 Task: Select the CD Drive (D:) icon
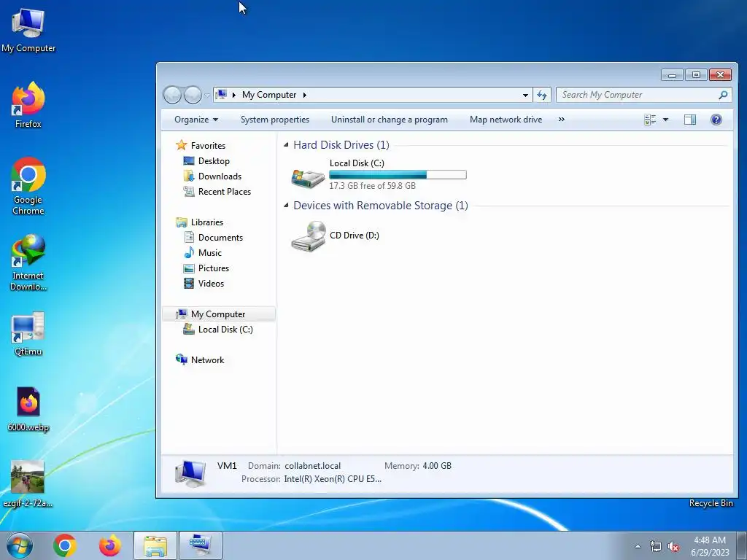pyautogui.click(x=309, y=236)
